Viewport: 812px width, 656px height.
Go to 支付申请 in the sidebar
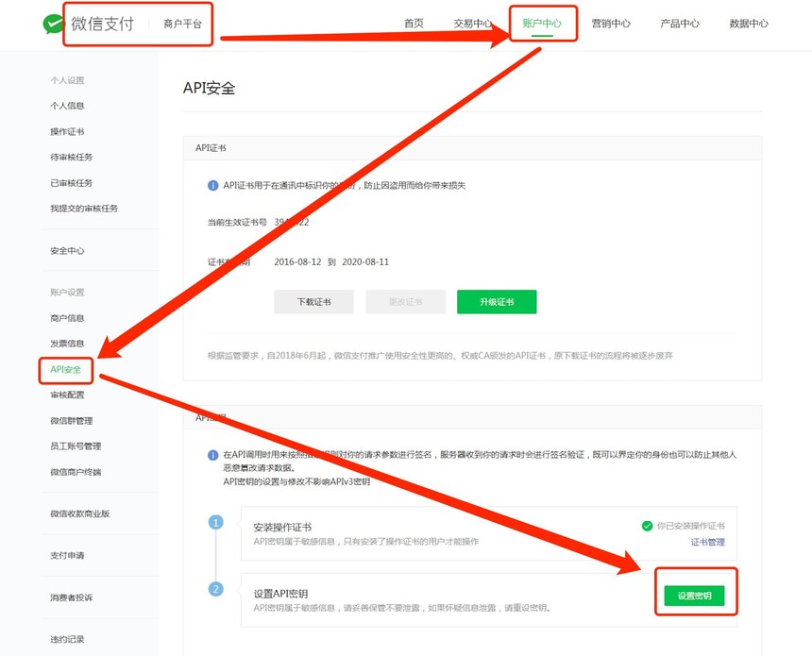[x=67, y=556]
